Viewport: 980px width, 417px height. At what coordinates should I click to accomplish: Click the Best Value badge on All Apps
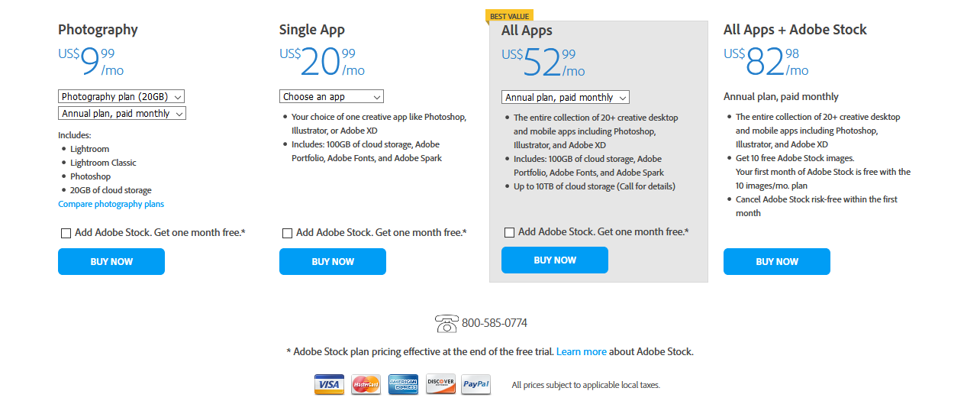coord(509,16)
